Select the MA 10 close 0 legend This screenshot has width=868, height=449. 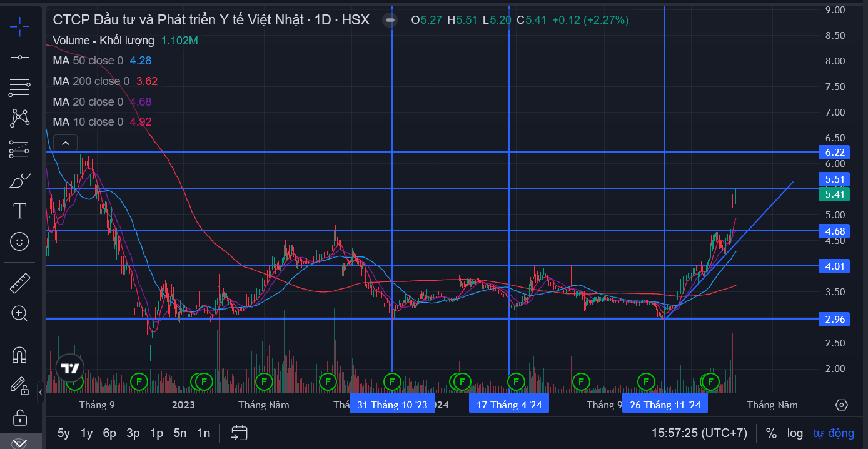tap(88, 122)
